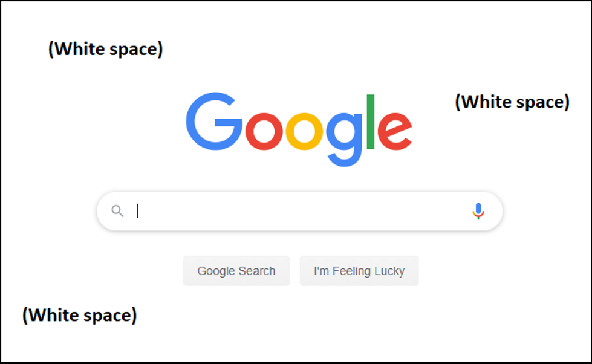Click the yellow o in the Google logo
Image resolution: width=592 pixels, height=364 pixels.
pos(304,131)
